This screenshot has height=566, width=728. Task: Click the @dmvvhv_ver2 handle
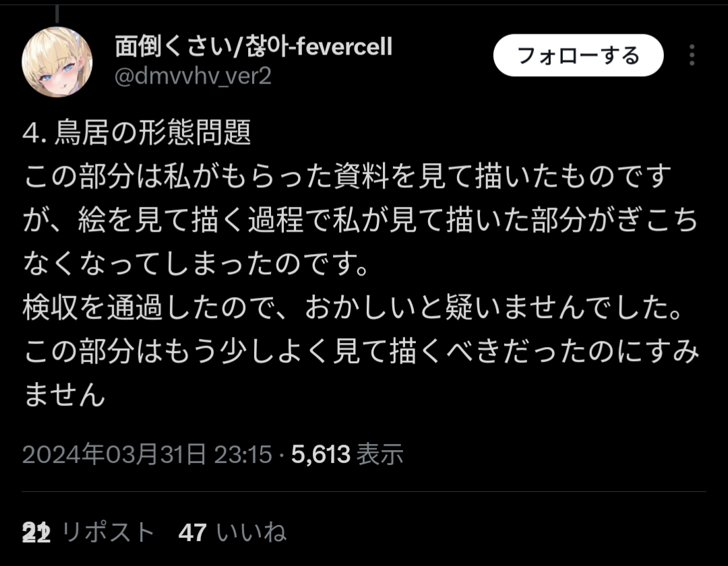(193, 76)
